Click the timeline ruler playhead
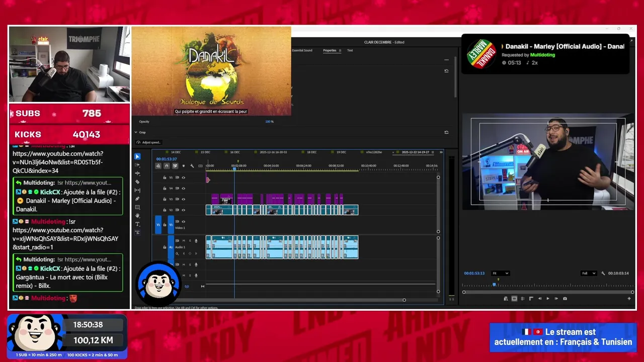This screenshot has height=362, width=644. click(x=234, y=168)
